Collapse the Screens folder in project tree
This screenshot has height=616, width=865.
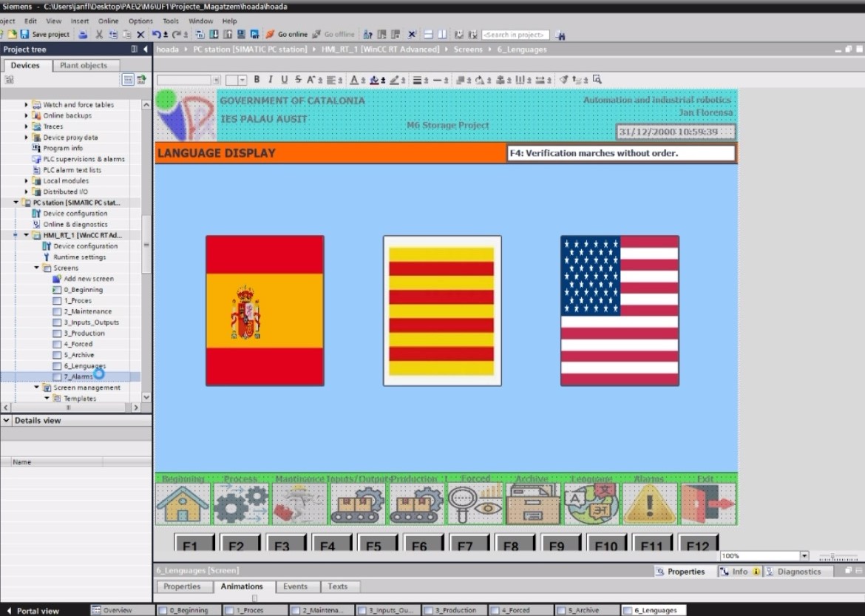pos(37,268)
